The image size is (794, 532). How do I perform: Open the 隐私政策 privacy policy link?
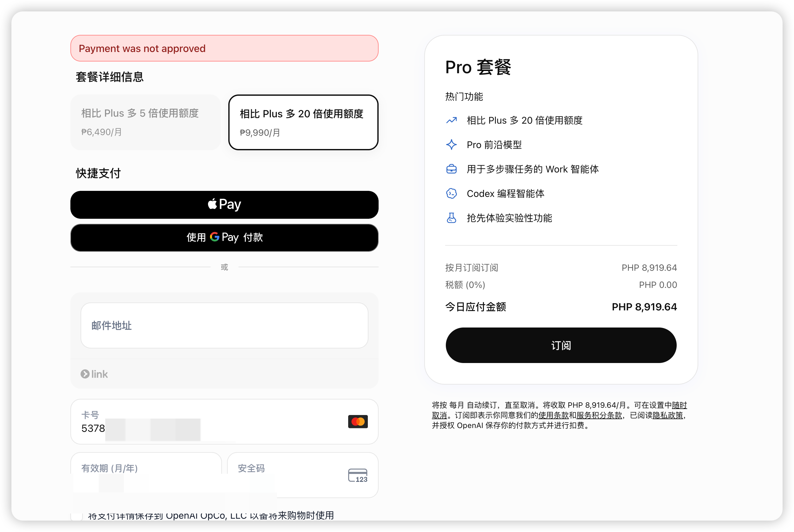tap(667, 415)
